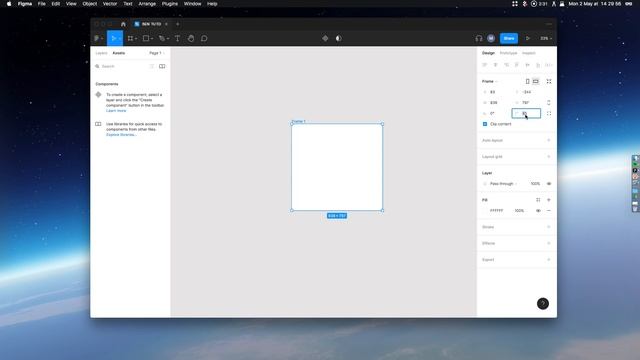640x360 pixels.
Task: Open the Vector menu in the menu bar
Action: click(x=110, y=4)
